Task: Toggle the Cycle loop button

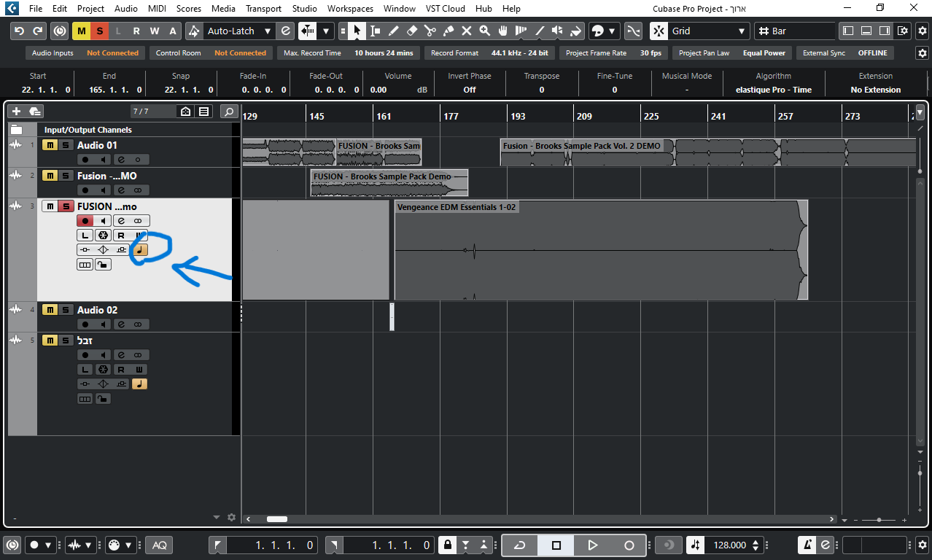Action: pos(520,545)
